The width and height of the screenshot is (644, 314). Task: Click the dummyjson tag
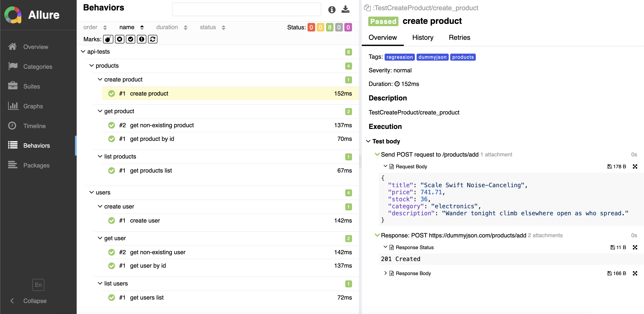432,57
